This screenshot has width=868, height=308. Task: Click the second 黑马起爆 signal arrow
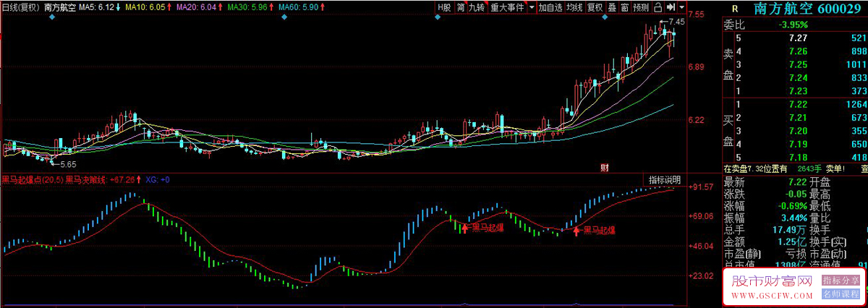[x=576, y=231]
